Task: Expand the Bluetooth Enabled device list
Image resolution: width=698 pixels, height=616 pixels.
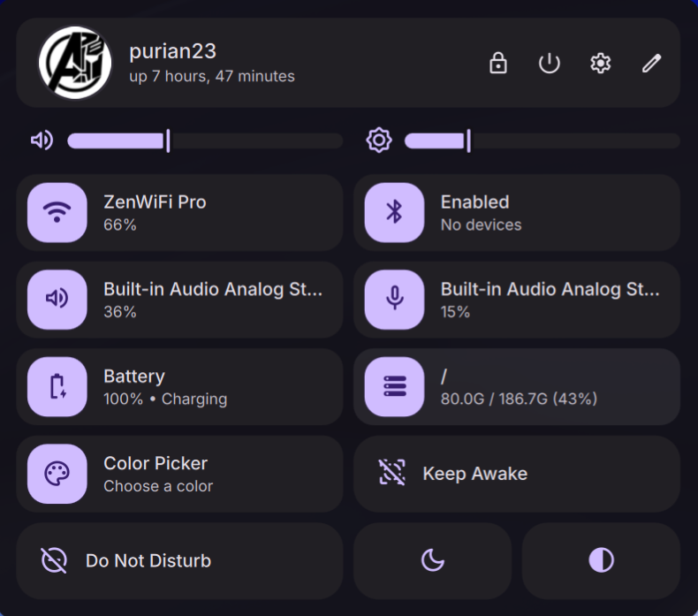Action: (x=551, y=212)
